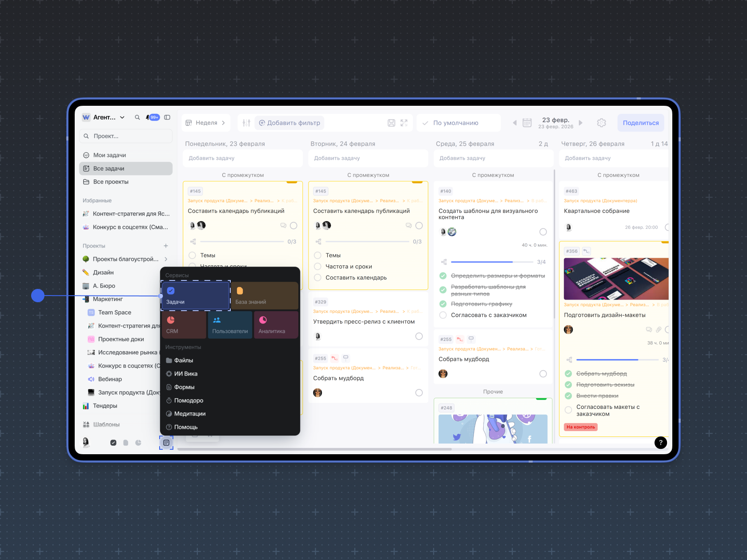Click the "Добавить задачу" field under Monday
The width and height of the screenshot is (747, 560).
(242, 158)
